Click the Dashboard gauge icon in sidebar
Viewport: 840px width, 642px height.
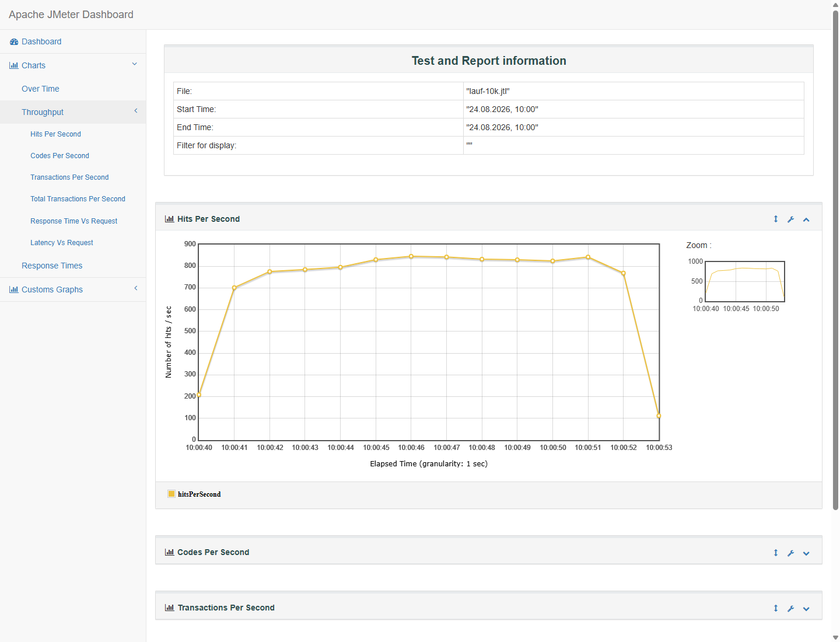click(x=14, y=42)
